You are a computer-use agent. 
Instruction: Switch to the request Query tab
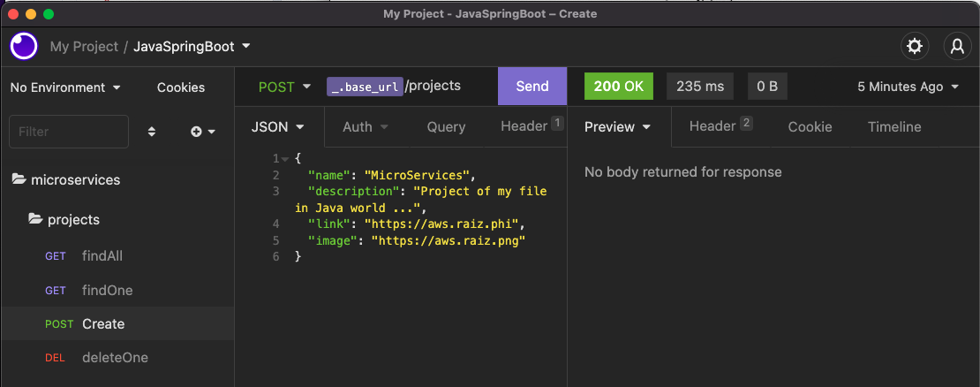446,127
